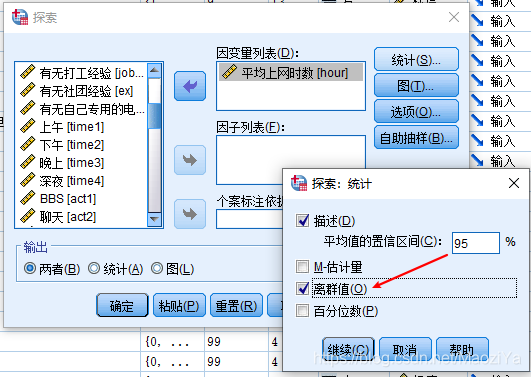Click the 探索 dialog title icon
The image size is (531, 377).
coord(20,17)
